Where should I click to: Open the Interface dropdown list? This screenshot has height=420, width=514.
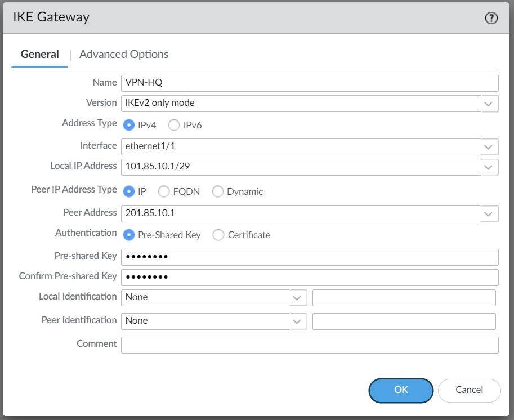pyautogui.click(x=489, y=147)
